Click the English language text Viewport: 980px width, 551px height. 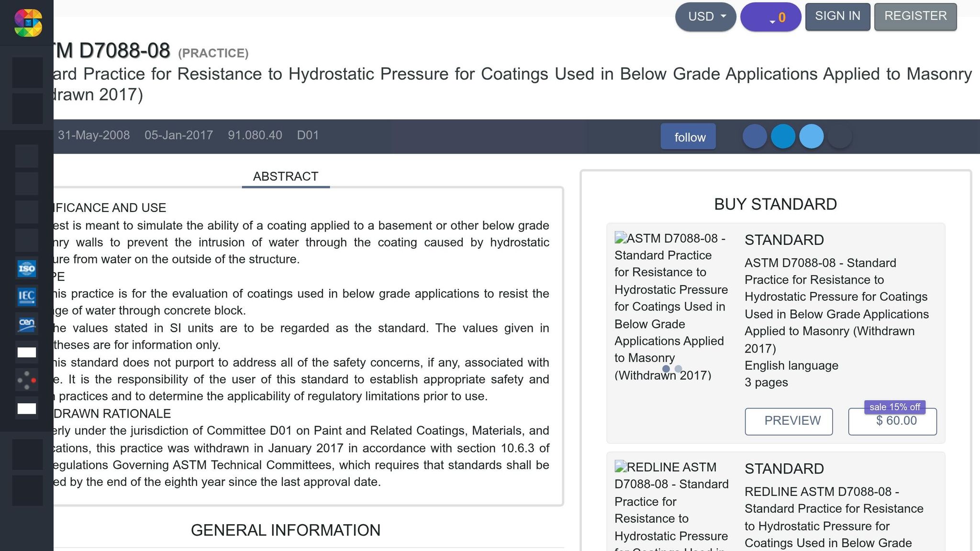pyautogui.click(x=791, y=365)
